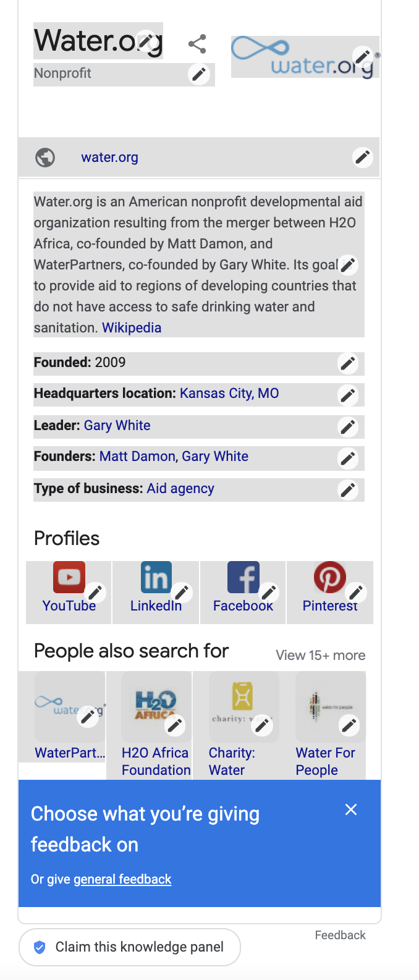Follow the Wikipedia link in description
Screen dimensions: 419x980
(132, 327)
